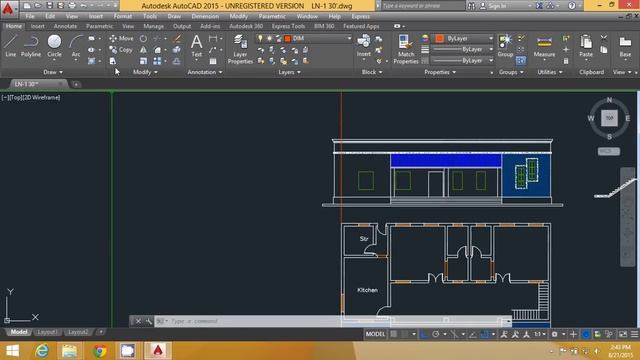640x360 pixels.
Task: Open the layer dropdown showing DIM
Action: click(304, 38)
